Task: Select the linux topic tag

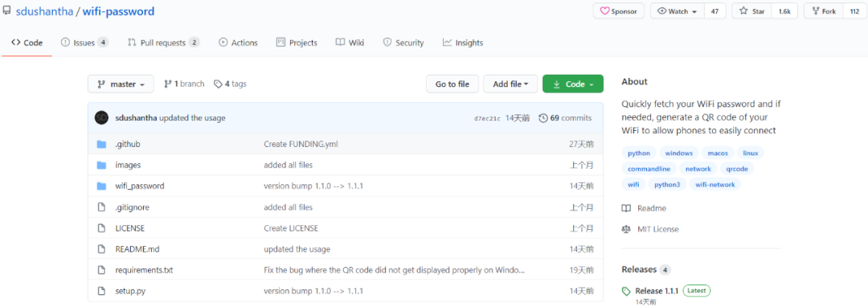Action: pyautogui.click(x=751, y=153)
